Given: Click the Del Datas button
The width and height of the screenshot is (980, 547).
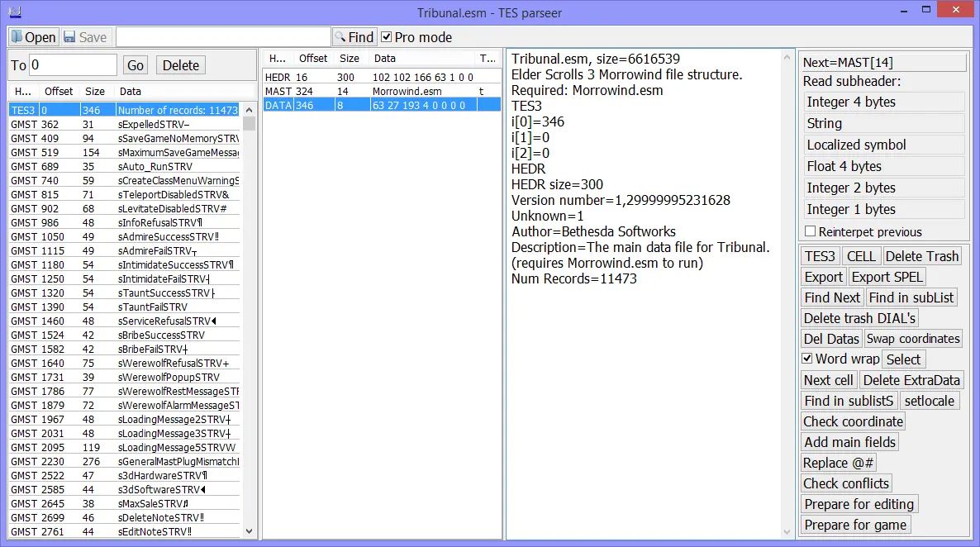Looking at the screenshot, I should (x=831, y=339).
